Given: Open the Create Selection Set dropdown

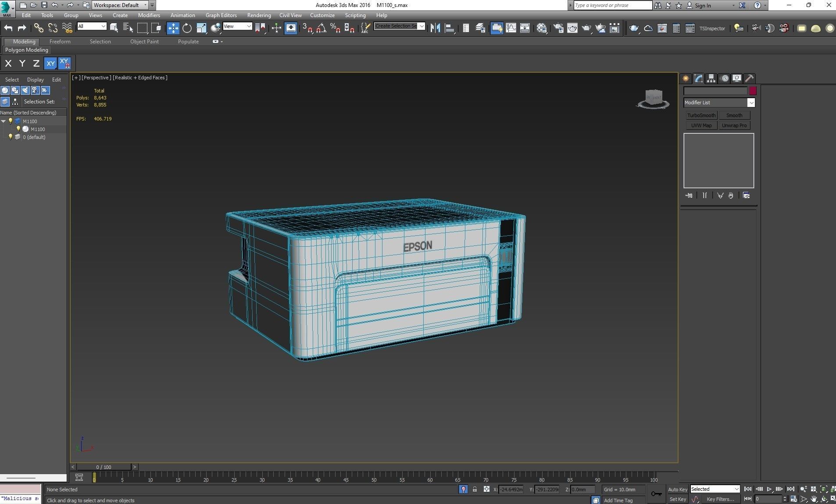Looking at the screenshot, I should click(x=400, y=26).
